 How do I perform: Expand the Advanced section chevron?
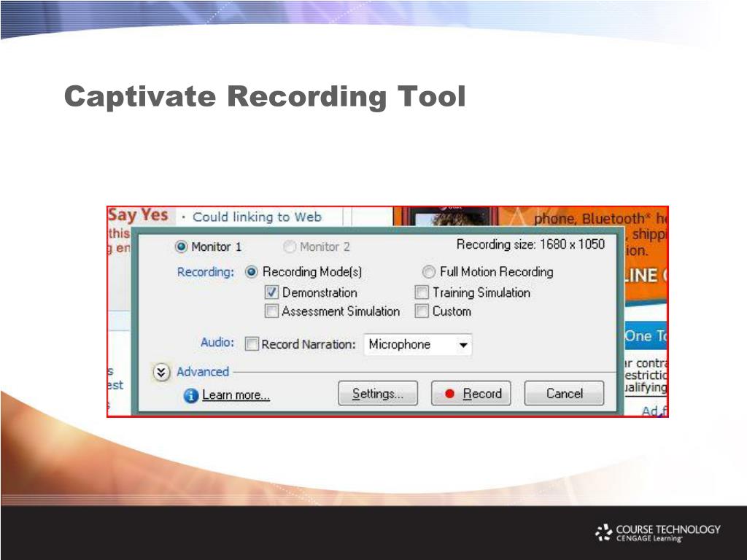(x=161, y=372)
